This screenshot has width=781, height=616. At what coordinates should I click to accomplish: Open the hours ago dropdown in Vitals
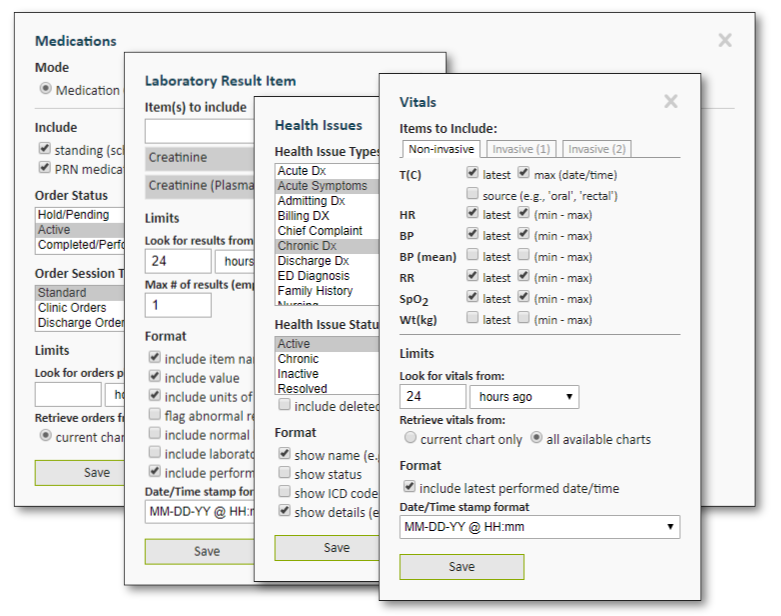point(524,397)
